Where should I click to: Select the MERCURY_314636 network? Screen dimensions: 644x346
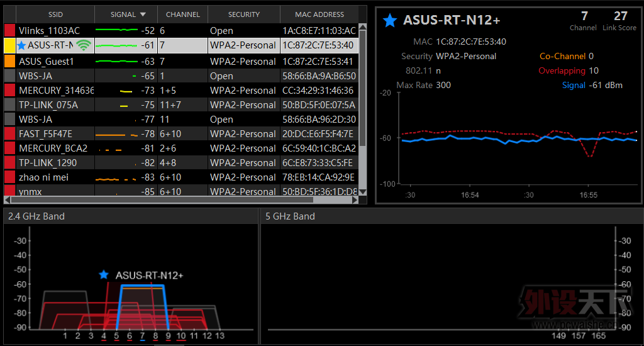click(x=181, y=91)
